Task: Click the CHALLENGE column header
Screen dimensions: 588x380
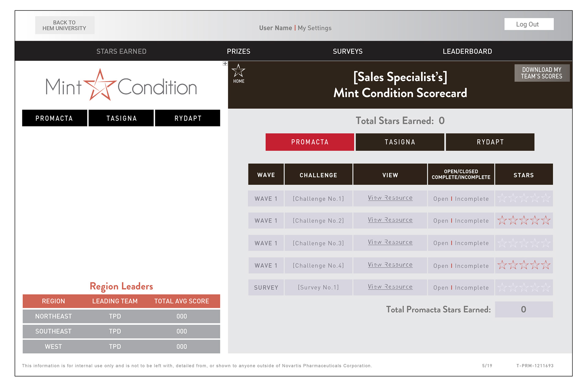Action: click(318, 174)
